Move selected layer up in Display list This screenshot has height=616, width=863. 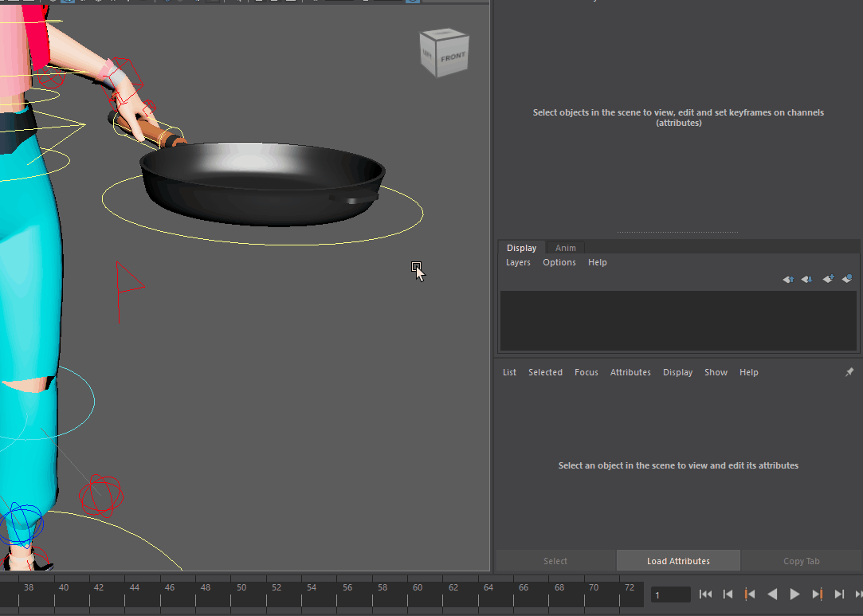pos(787,279)
